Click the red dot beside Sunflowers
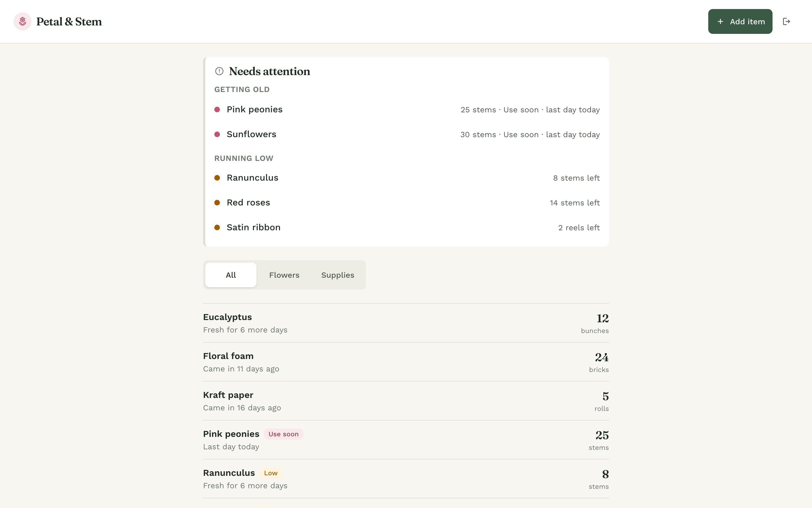This screenshot has width=812, height=508. (x=217, y=134)
